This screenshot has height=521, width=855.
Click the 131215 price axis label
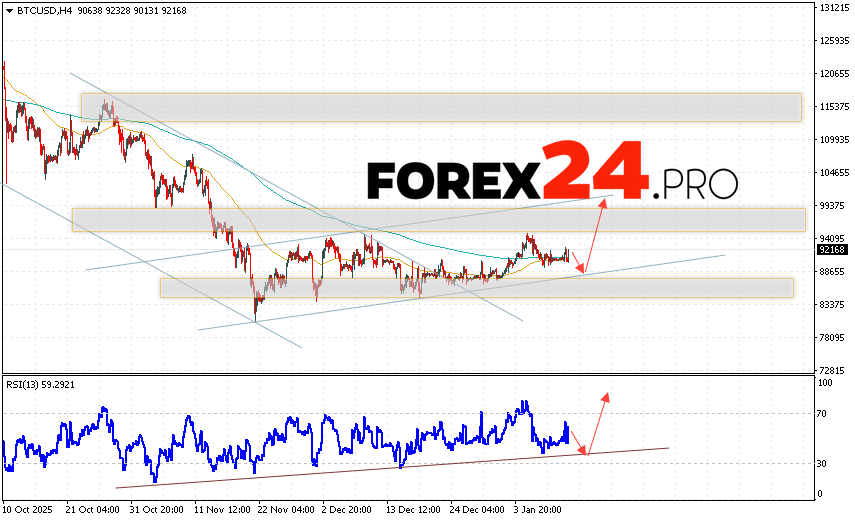tap(832, 8)
